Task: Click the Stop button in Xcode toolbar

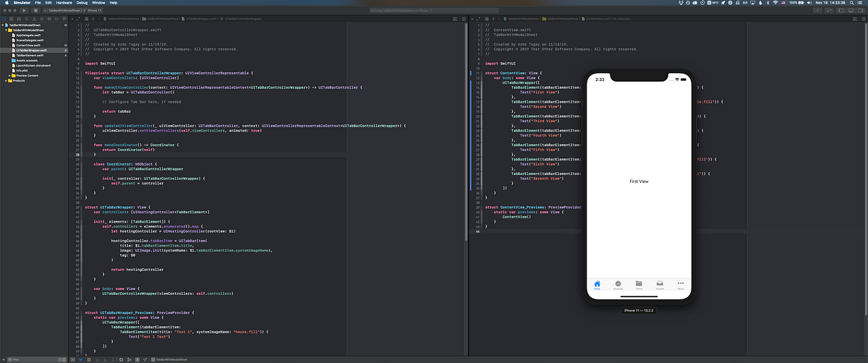Action: coord(35,10)
